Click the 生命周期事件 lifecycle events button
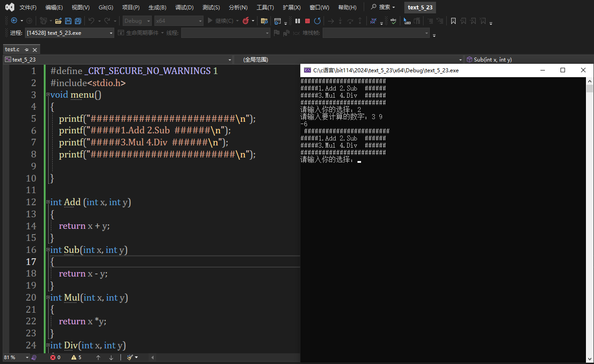The height and width of the screenshot is (364, 594). tap(138, 33)
